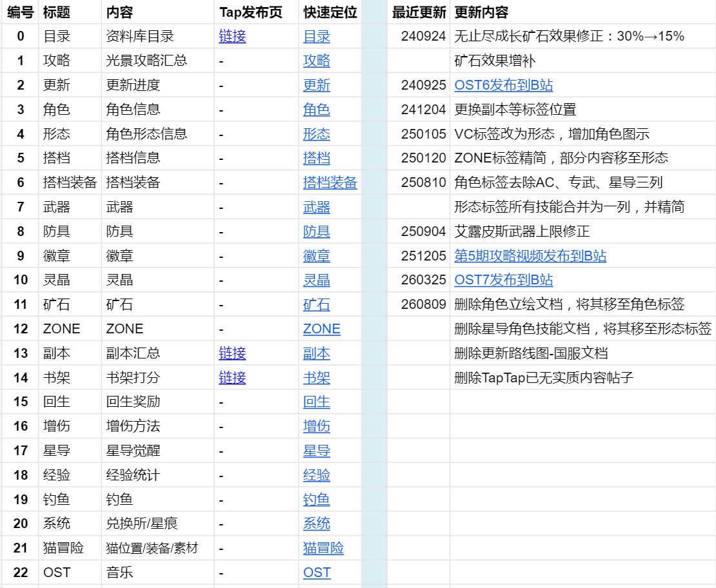
Task: Open the 链接 in the 书架打分 row
Action: click(x=232, y=378)
